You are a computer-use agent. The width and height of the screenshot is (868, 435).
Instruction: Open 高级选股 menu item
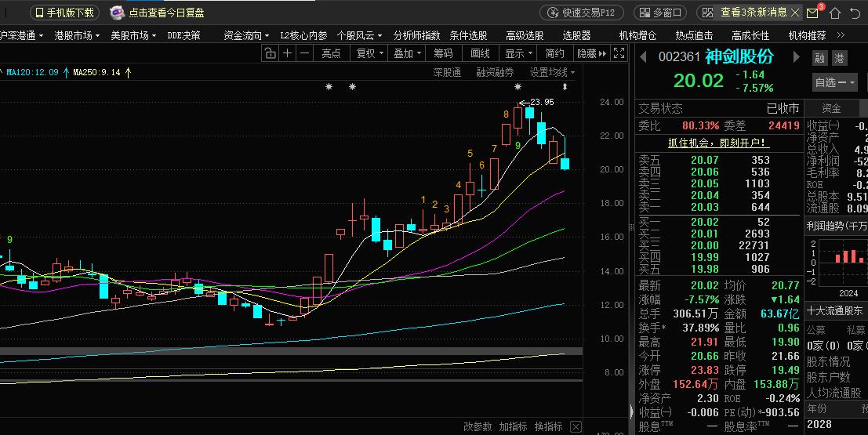[x=525, y=36]
